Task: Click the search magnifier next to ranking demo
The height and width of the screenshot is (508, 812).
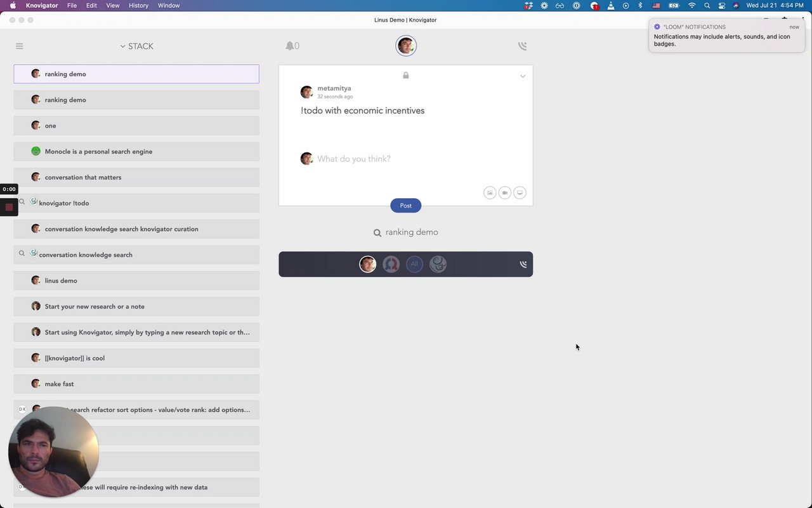Action: 377,233
